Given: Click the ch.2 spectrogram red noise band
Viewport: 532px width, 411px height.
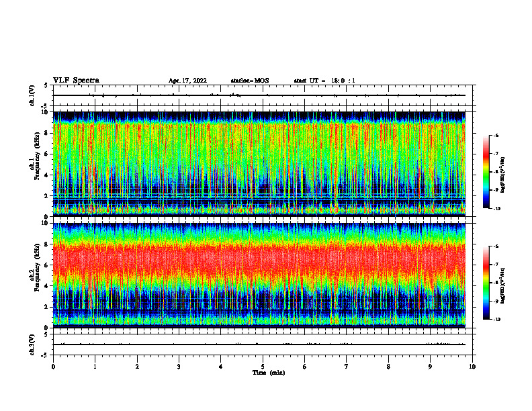Looking at the screenshot, I should pyautogui.click(x=259, y=259).
